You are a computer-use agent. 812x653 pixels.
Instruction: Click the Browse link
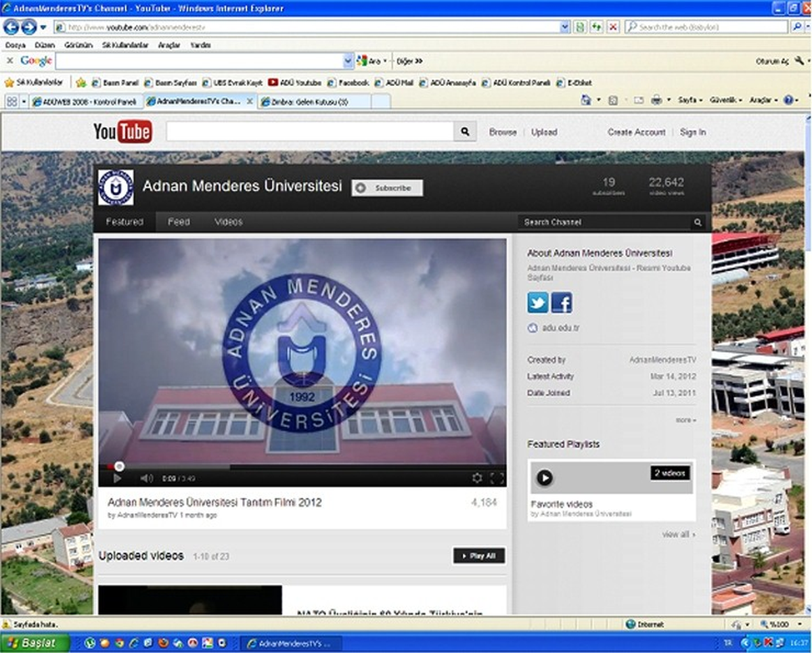pos(503,132)
